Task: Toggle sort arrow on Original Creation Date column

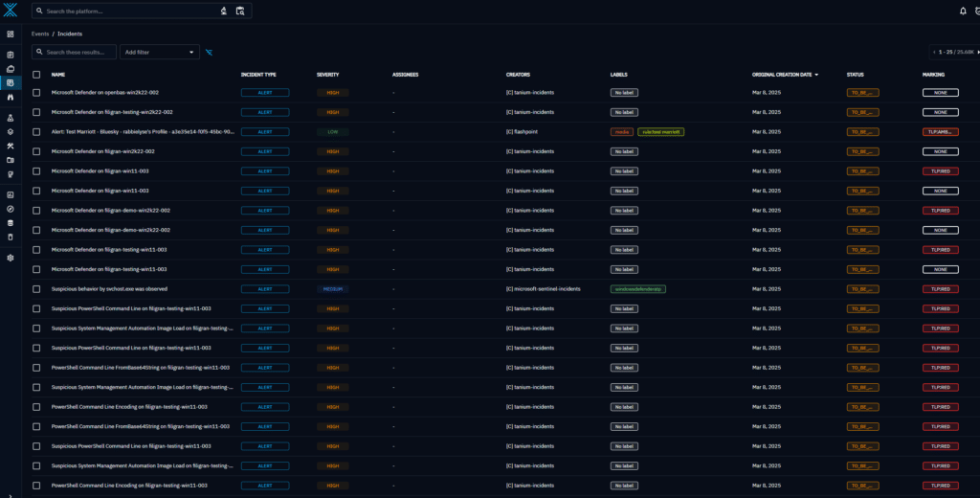Action: click(x=816, y=74)
